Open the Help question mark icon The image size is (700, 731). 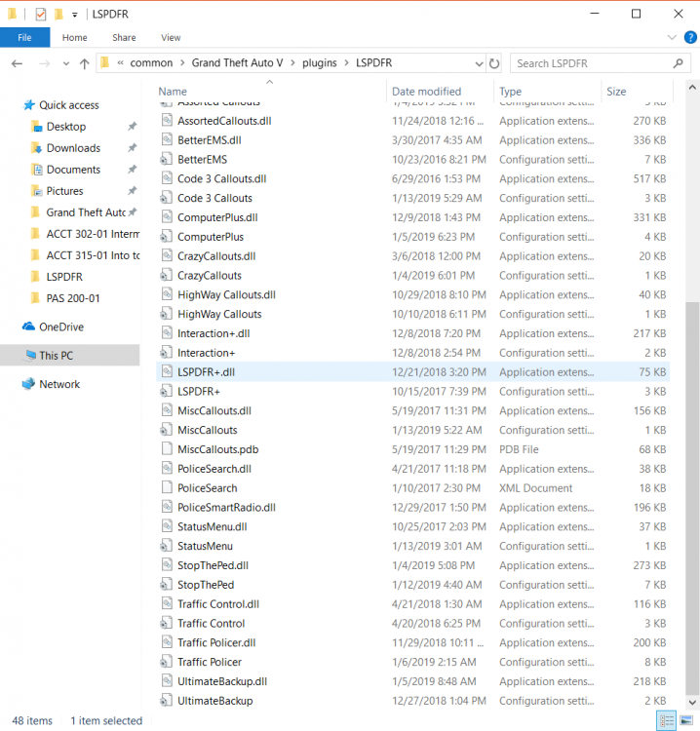(690, 37)
